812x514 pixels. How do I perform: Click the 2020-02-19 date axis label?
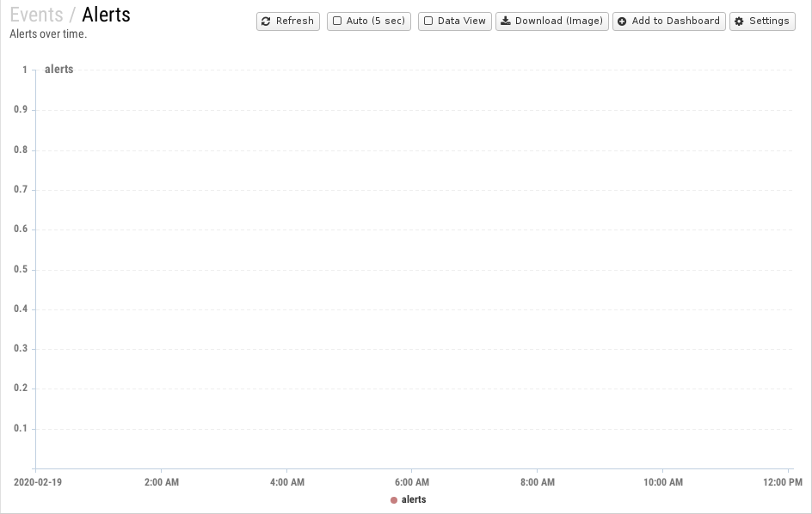coord(38,482)
